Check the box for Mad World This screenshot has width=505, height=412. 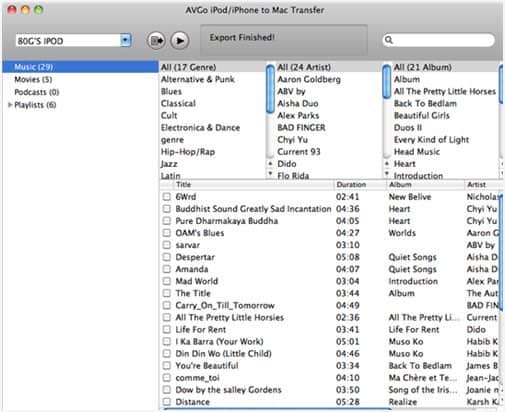pos(166,281)
